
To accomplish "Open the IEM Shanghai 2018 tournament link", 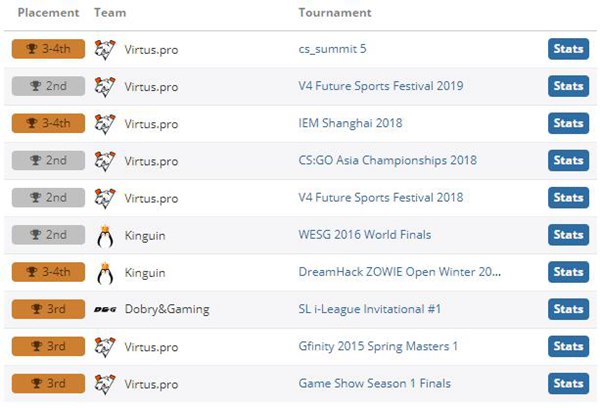I will pos(350,123).
